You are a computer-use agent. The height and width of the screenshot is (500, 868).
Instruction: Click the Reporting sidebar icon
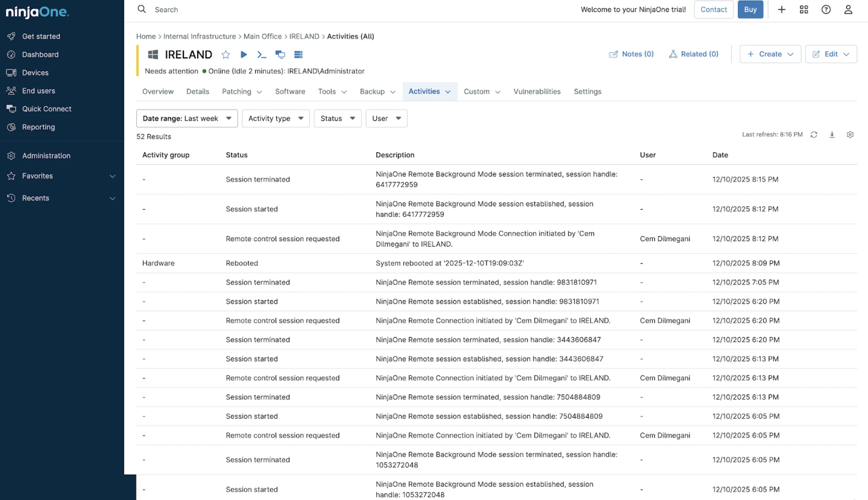(11, 127)
